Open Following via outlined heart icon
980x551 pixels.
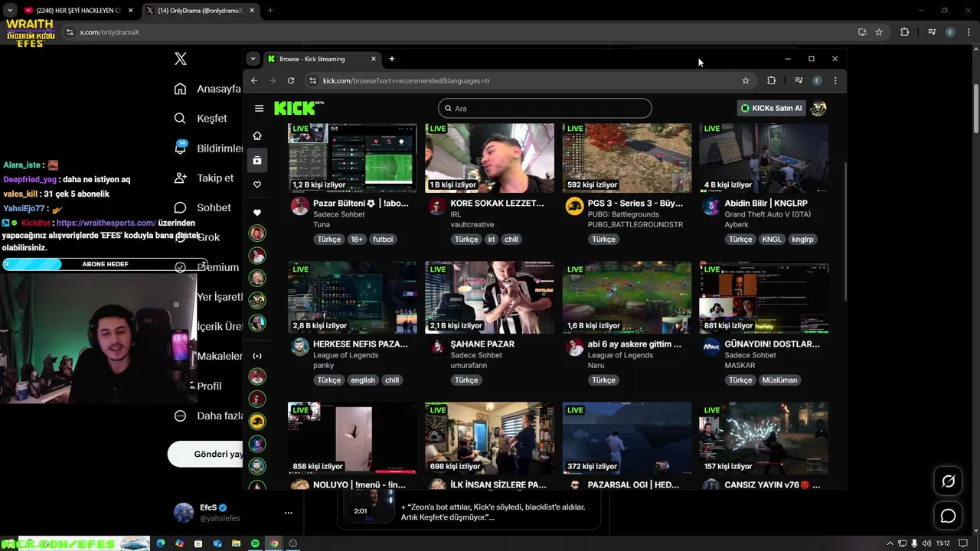(x=257, y=184)
